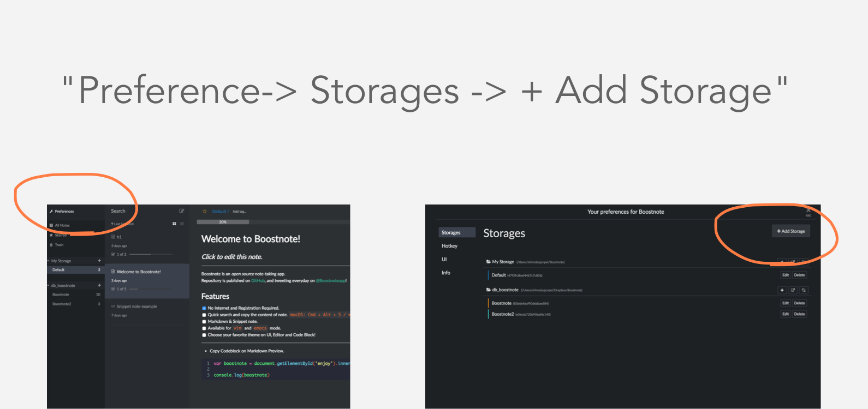Open the 'Snippet note example' note
Viewport: 868px width, 409px height.
click(x=147, y=311)
